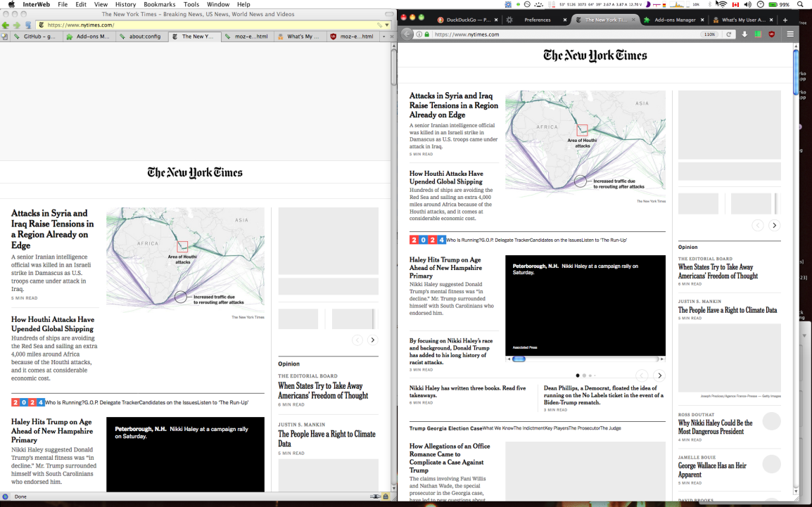Close the Add-ons Manager tab in right browser
The height and width of the screenshot is (507, 812).
tap(702, 20)
